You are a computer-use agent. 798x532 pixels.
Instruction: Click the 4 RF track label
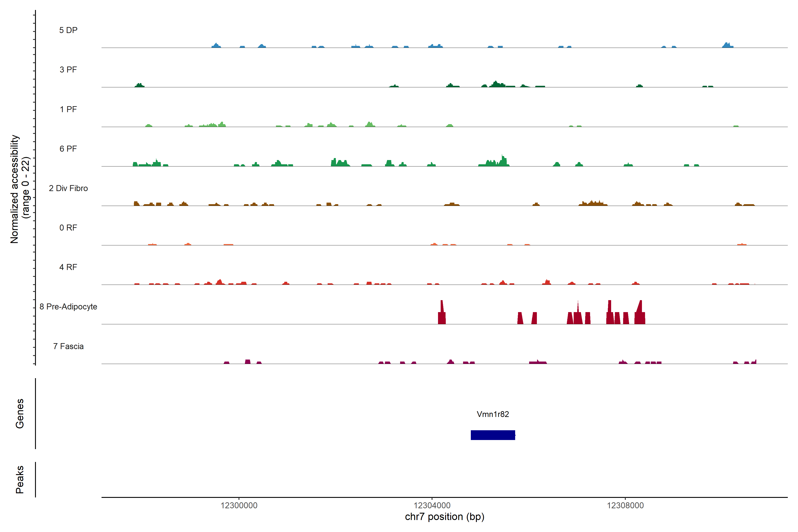coord(68,267)
